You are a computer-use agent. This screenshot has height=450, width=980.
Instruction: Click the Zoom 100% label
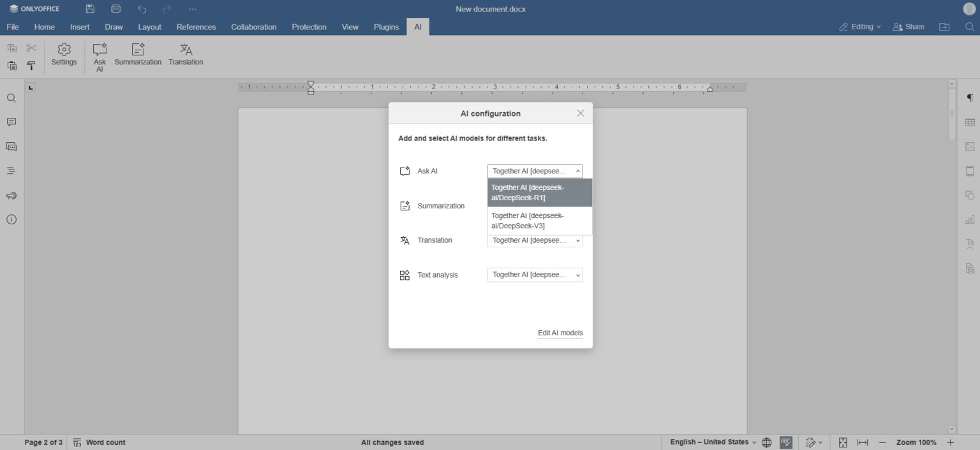[x=916, y=442]
